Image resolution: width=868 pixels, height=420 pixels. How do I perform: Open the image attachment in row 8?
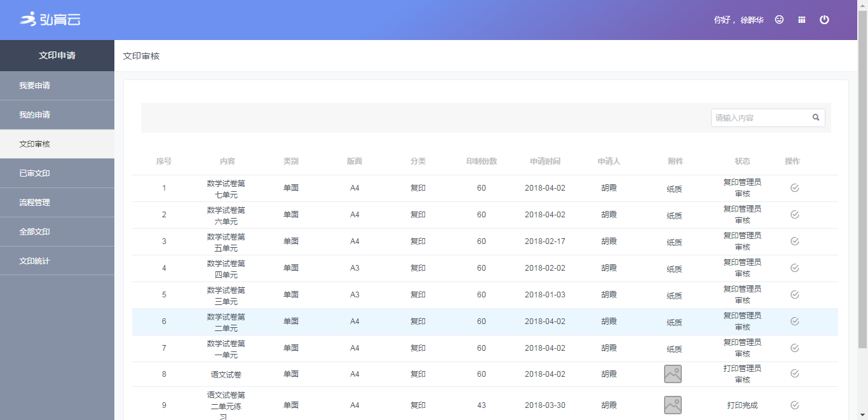click(x=673, y=374)
